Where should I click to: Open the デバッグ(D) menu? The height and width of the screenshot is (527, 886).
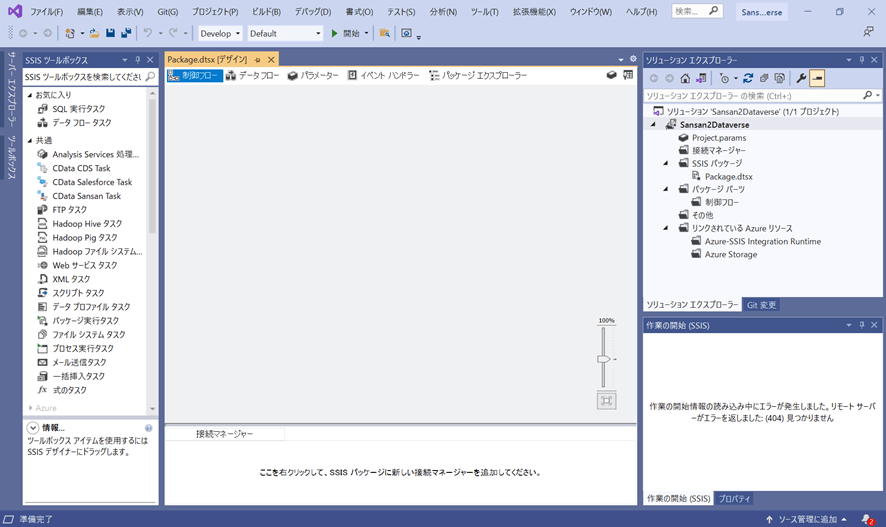tap(312, 12)
